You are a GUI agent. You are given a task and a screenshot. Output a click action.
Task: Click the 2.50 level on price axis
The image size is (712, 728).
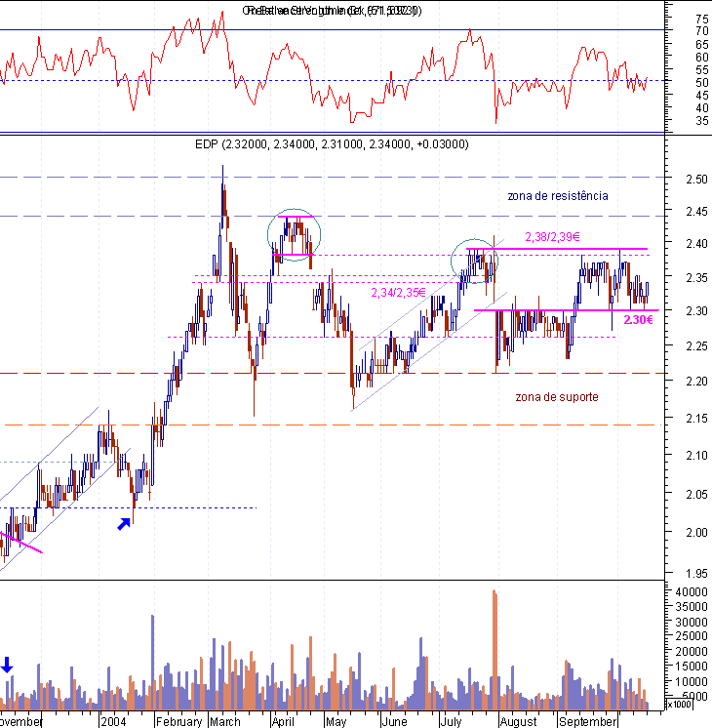[696, 180]
